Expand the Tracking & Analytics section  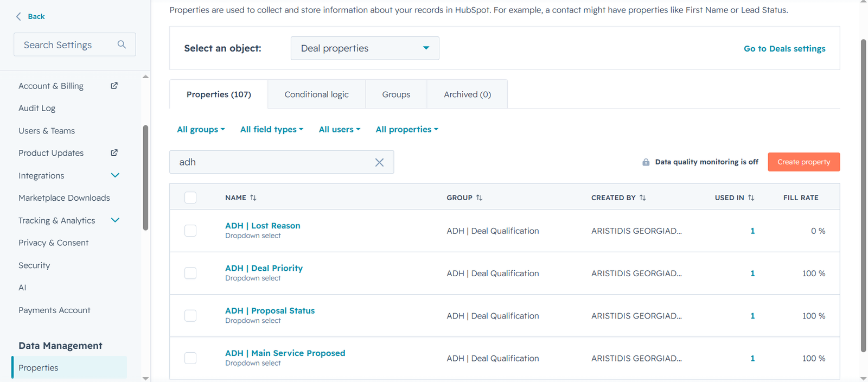tap(115, 220)
